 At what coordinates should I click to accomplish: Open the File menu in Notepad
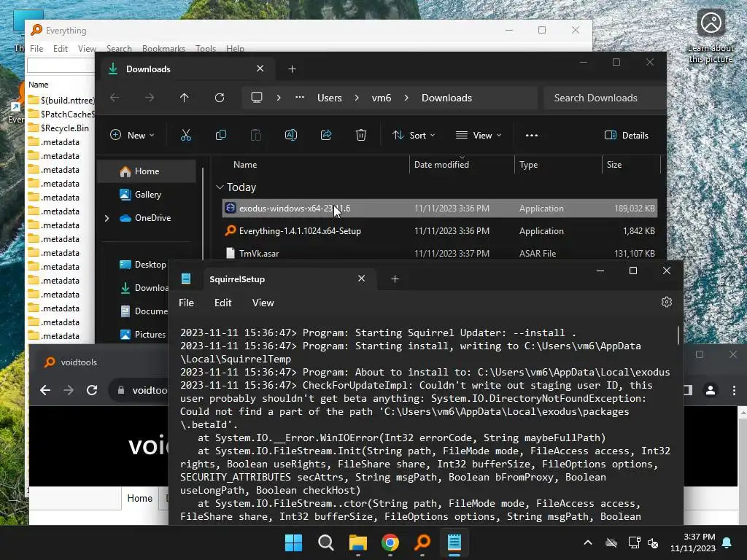coord(186,303)
